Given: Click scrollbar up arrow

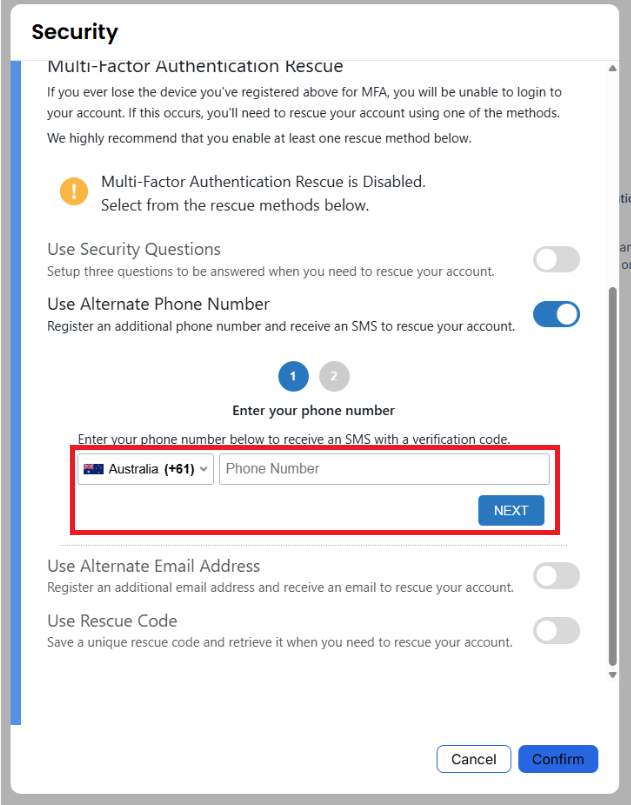Looking at the screenshot, I should pos(613,68).
